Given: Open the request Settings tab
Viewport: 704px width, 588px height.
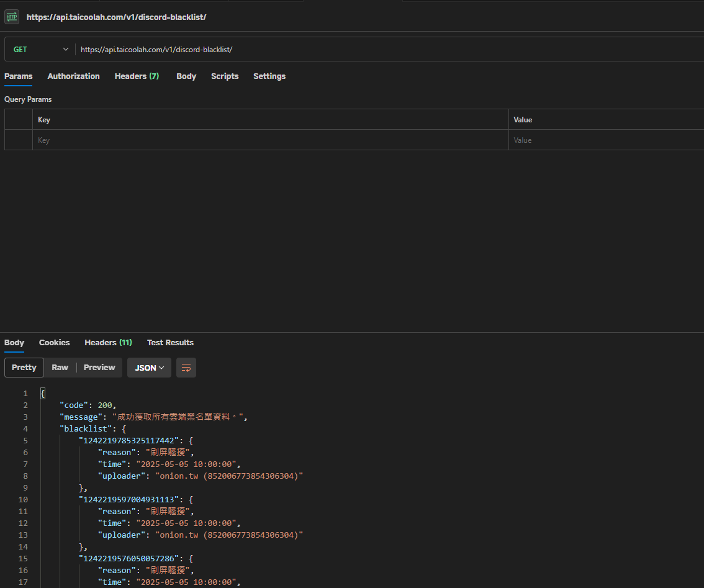Looking at the screenshot, I should [x=269, y=76].
